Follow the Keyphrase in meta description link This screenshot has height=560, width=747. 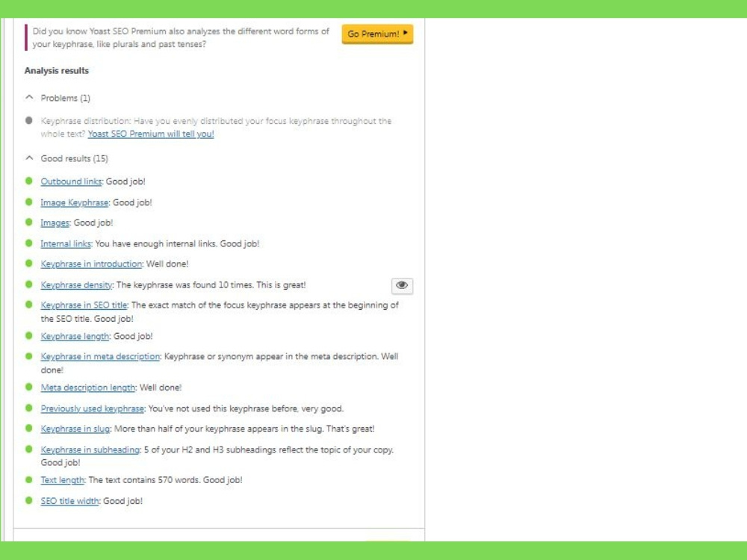(101, 356)
